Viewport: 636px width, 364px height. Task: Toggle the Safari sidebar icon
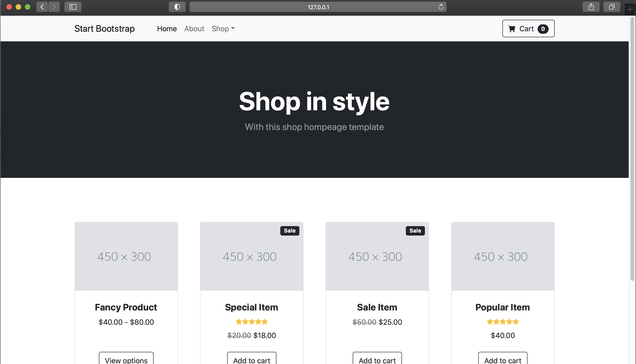click(x=73, y=7)
